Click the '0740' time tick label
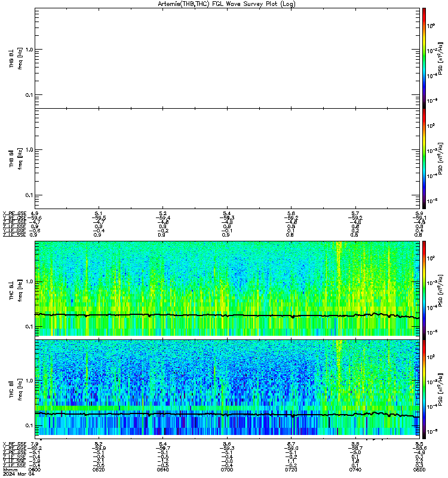The image size is (448, 478). (x=355, y=470)
